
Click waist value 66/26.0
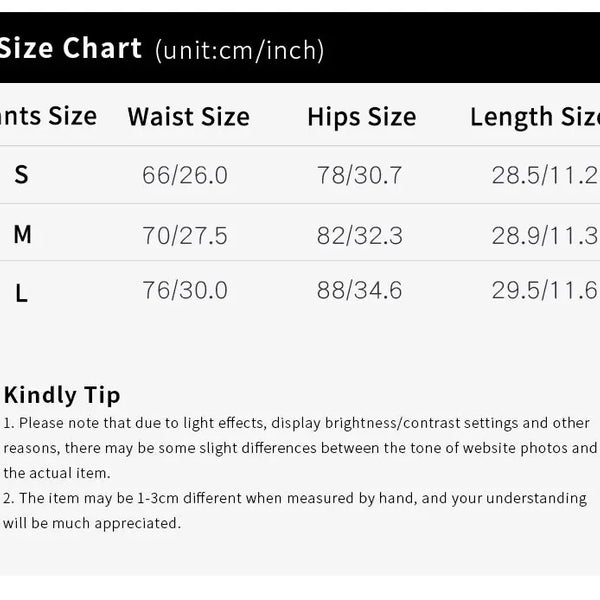point(185,176)
